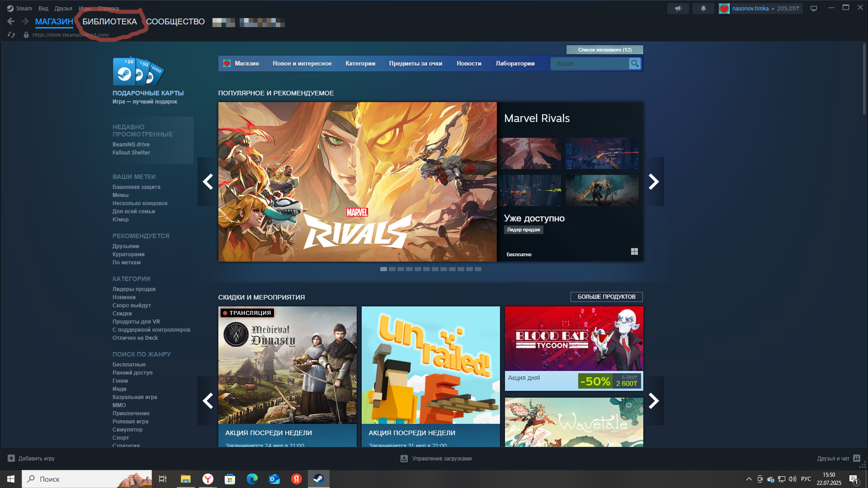Screen dimensions: 868x488
Task: Show hidden system tray icons
Action: pyautogui.click(x=749, y=479)
